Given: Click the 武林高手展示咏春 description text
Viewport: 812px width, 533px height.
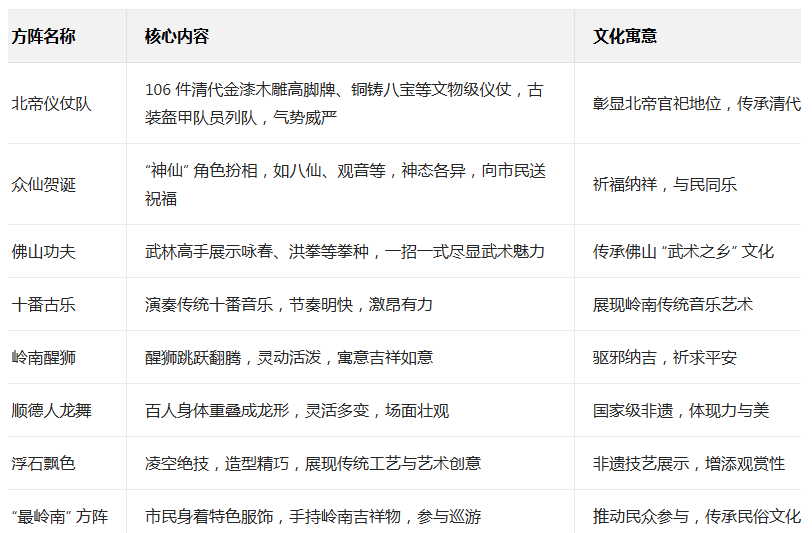Looking at the screenshot, I should point(344,251).
